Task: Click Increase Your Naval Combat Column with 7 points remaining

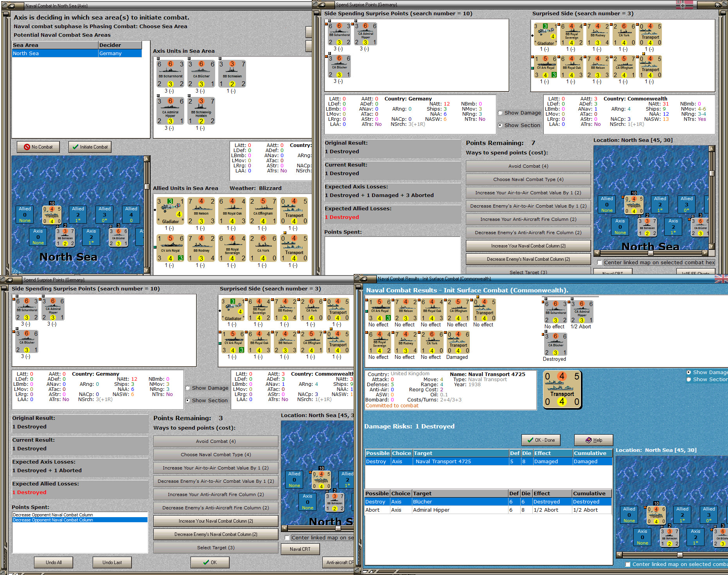Action: pyautogui.click(x=528, y=246)
